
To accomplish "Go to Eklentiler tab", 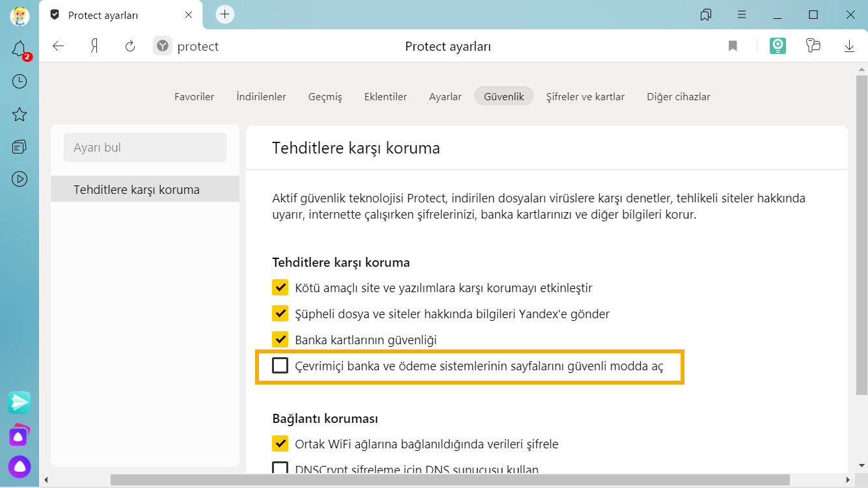I will tap(385, 96).
